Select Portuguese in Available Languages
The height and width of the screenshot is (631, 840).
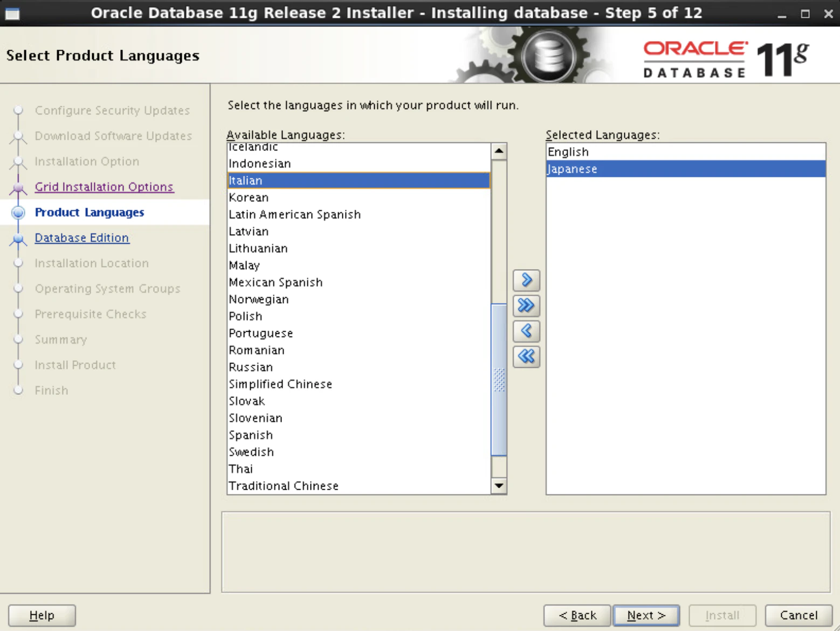click(359, 333)
